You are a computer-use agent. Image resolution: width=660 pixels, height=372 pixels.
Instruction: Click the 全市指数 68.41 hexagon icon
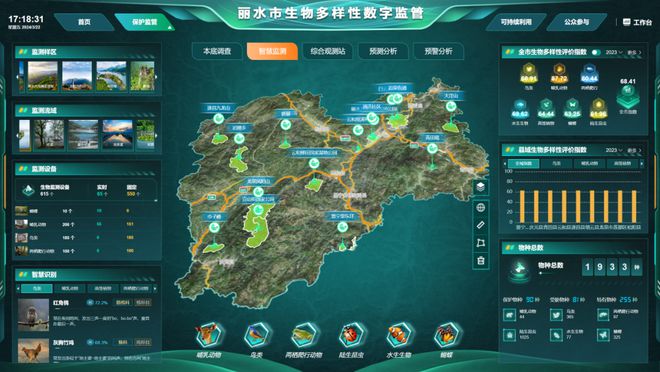(628, 96)
